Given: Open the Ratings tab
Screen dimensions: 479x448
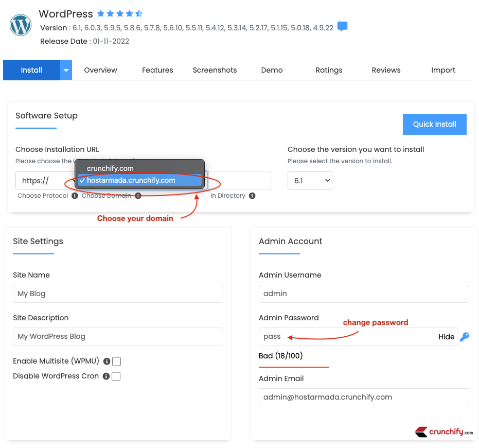Looking at the screenshot, I should (x=329, y=70).
